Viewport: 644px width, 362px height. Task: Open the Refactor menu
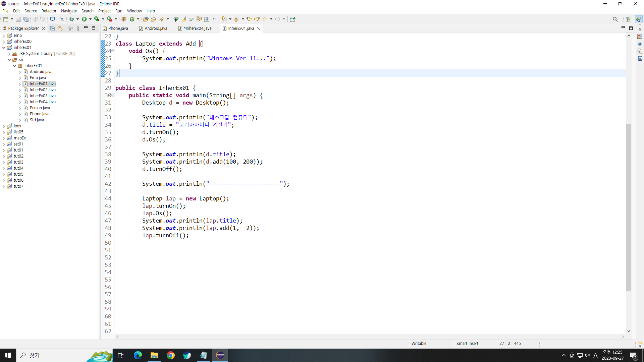pyautogui.click(x=49, y=11)
